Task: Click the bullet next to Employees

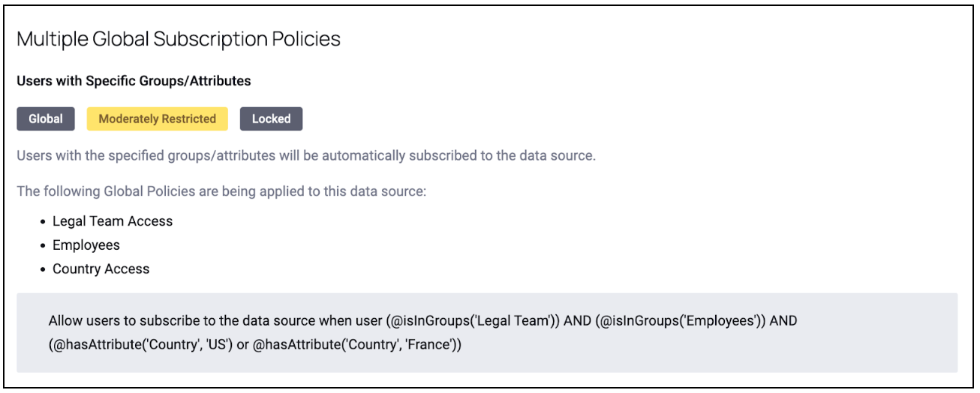Action: (x=44, y=246)
